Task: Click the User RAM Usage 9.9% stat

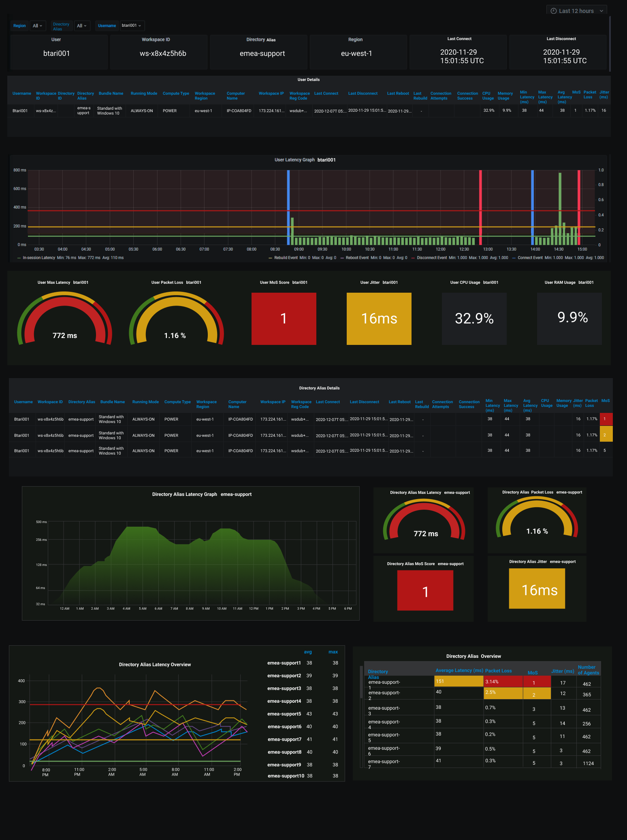Action: pos(569,319)
